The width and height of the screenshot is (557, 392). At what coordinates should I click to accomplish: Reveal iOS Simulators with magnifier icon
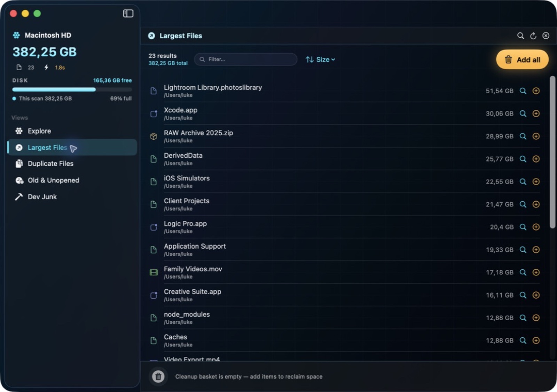523,181
